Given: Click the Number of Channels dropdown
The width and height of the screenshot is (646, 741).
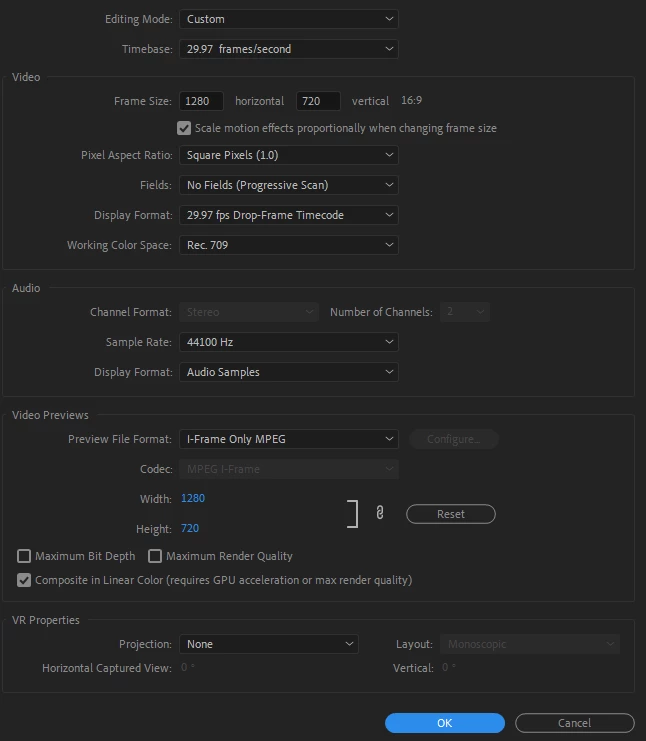Looking at the screenshot, I should click(465, 312).
